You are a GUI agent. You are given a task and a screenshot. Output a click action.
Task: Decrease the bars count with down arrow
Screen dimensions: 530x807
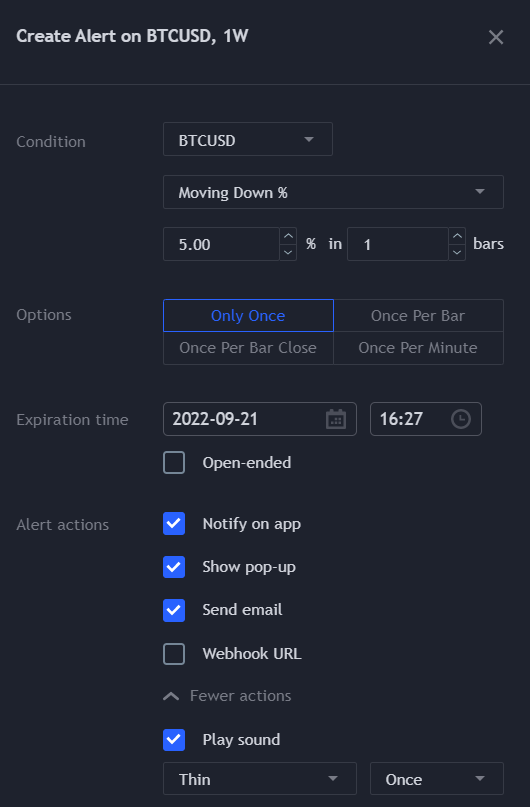(457, 252)
